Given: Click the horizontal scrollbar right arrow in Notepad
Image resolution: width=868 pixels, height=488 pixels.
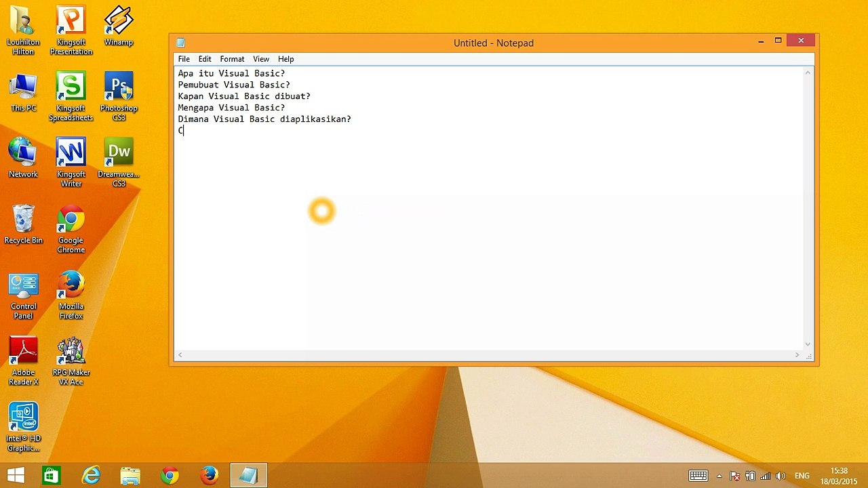Looking at the screenshot, I should [x=797, y=355].
